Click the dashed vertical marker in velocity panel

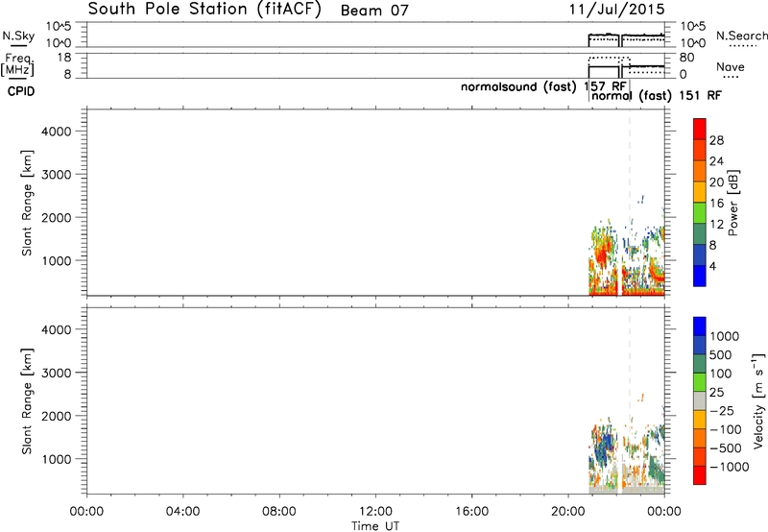coord(630,400)
